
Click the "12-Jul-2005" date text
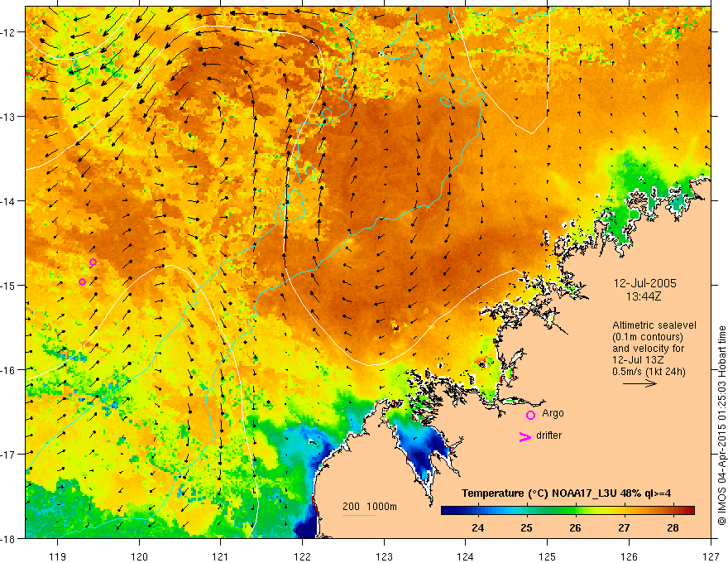click(645, 283)
